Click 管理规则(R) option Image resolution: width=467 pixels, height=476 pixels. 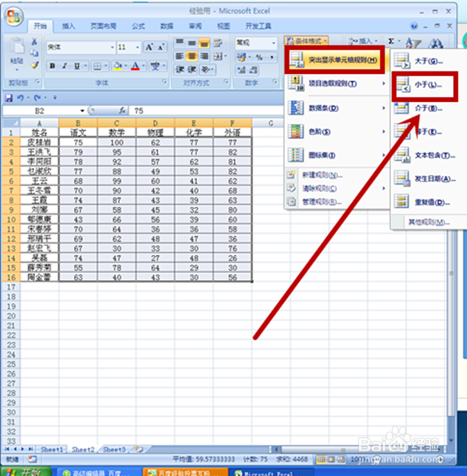pos(321,202)
